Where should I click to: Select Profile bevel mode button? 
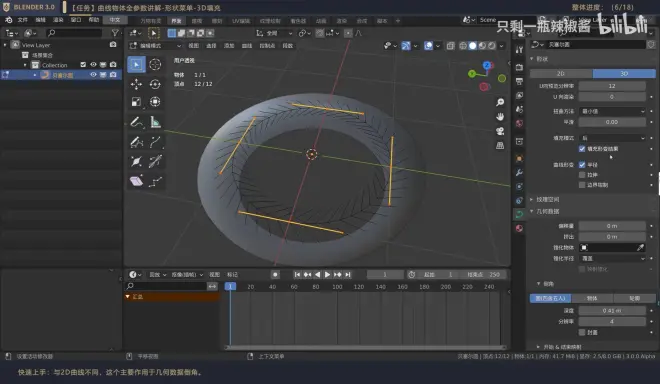click(634, 298)
